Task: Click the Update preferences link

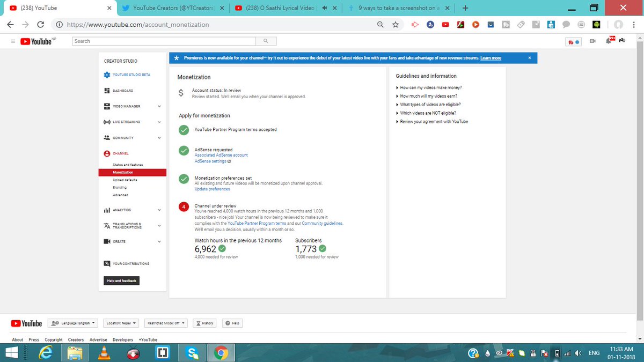Action: click(212, 189)
